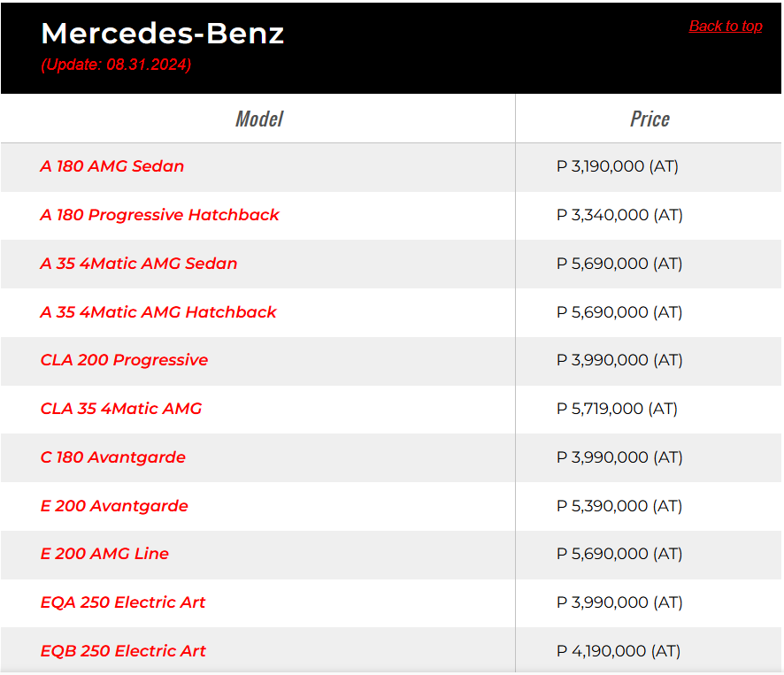
Task: Open A 35 4Matic AMG Hatchback link
Action: pyautogui.click(x=158, y=312)
